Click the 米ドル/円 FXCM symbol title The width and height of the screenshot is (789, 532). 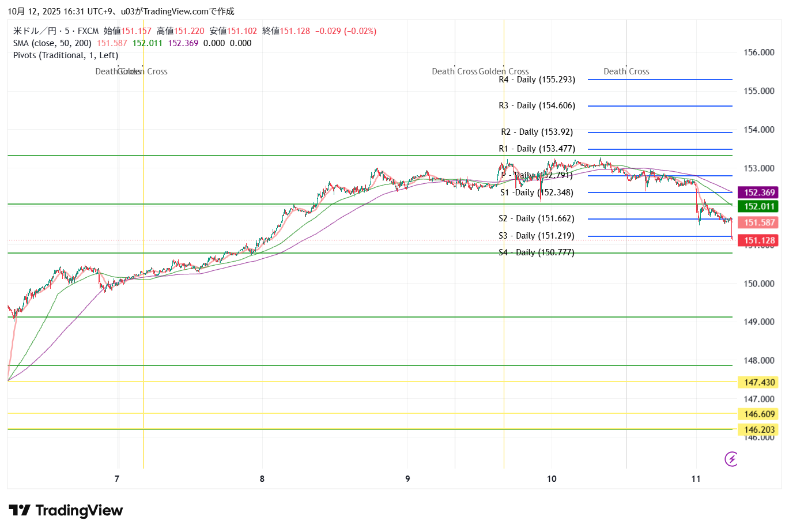tap(56, 31)
